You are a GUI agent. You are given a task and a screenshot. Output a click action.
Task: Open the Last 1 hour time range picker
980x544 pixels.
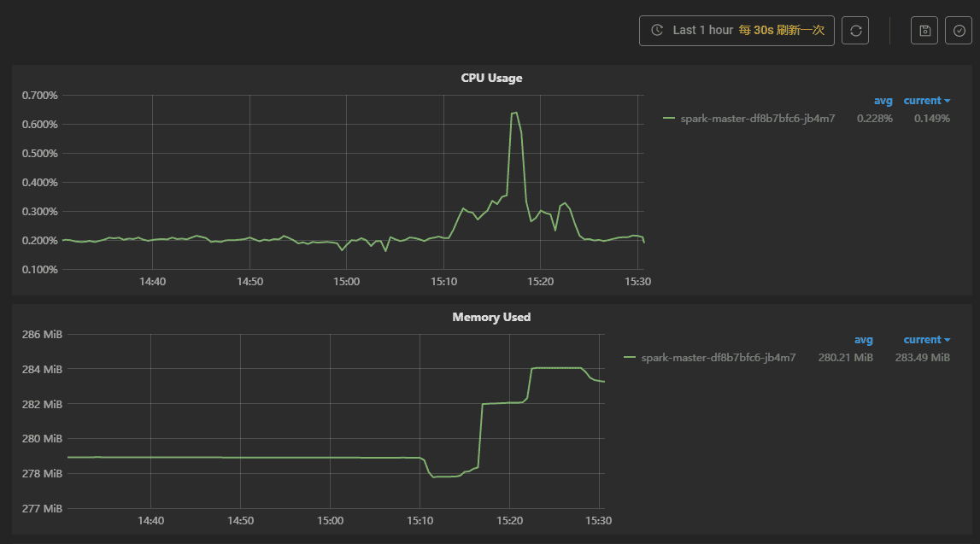702,30
